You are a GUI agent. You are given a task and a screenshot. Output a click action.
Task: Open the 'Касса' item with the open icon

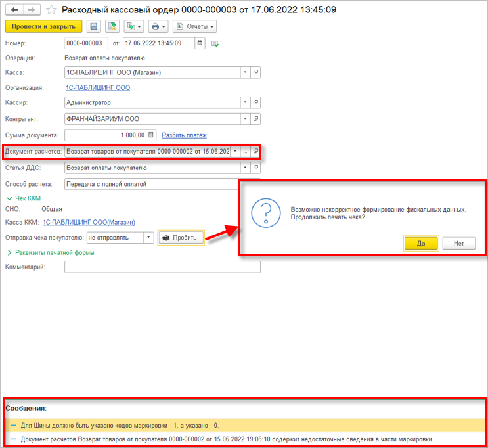pyautogui.click(x=255, y=72)
